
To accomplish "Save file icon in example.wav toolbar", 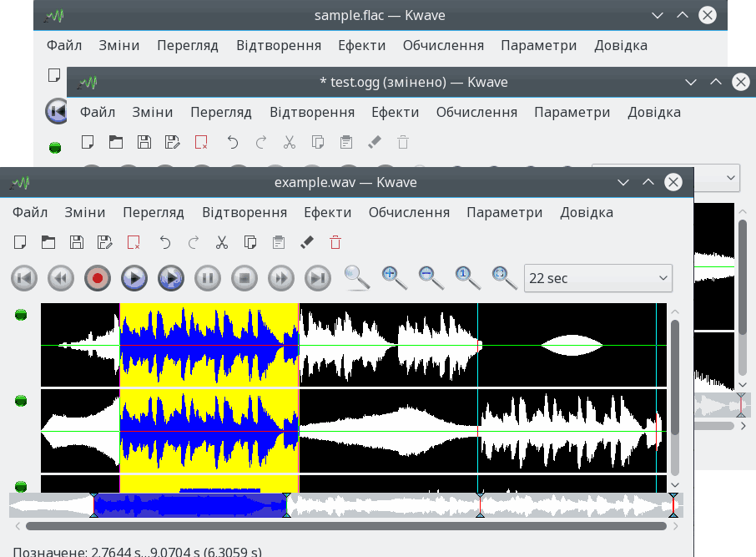I will pyautogui.click(x=77, y=242).
